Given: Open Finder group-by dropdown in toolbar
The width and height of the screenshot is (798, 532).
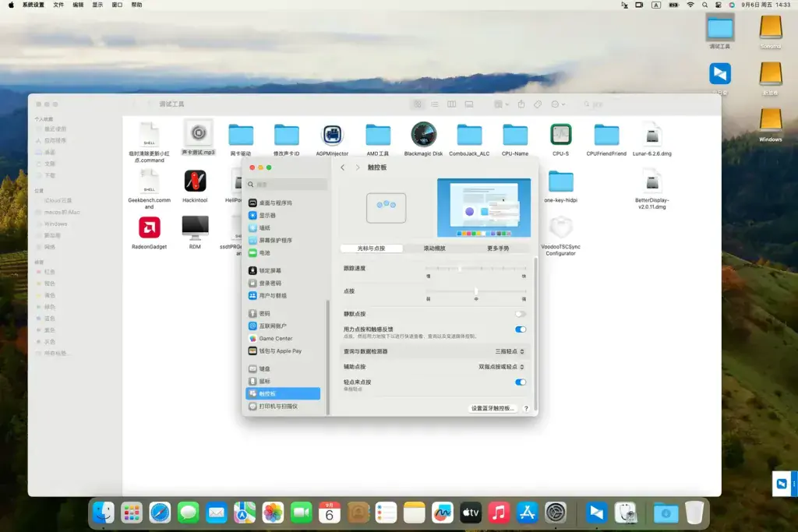Looking at the screenshot, I should (x=501, y=104).
